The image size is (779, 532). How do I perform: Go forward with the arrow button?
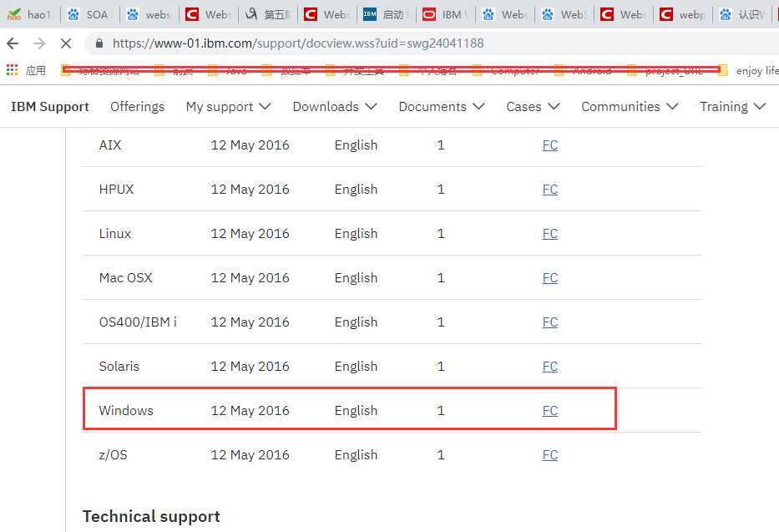coord(39,43)
